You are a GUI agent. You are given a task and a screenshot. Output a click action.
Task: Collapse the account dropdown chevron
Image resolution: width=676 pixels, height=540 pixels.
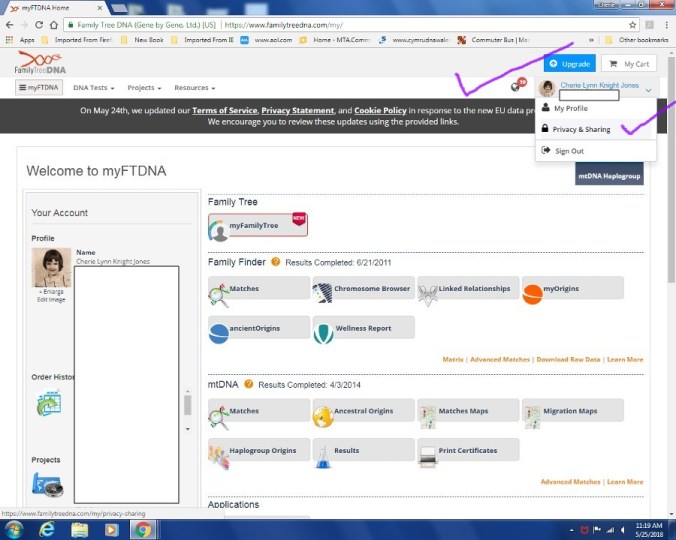[648, 90]
